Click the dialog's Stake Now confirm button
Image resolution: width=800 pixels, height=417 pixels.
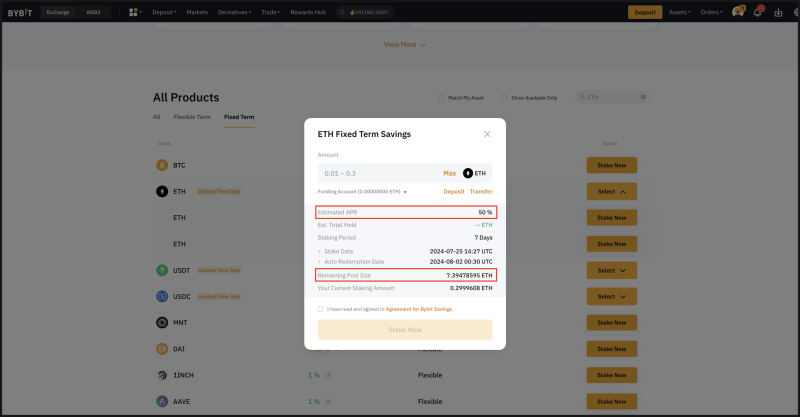click(405, 330)
